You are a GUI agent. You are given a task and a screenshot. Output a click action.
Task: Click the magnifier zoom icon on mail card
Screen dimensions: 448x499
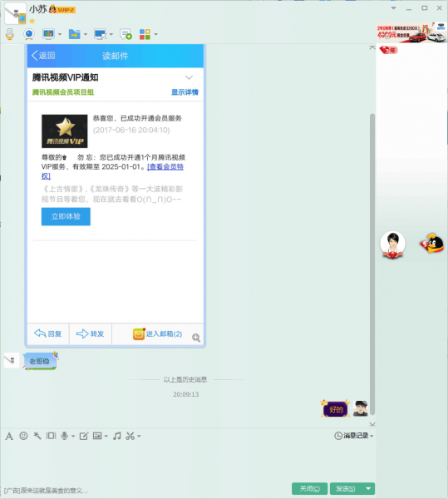pos(196,338)
